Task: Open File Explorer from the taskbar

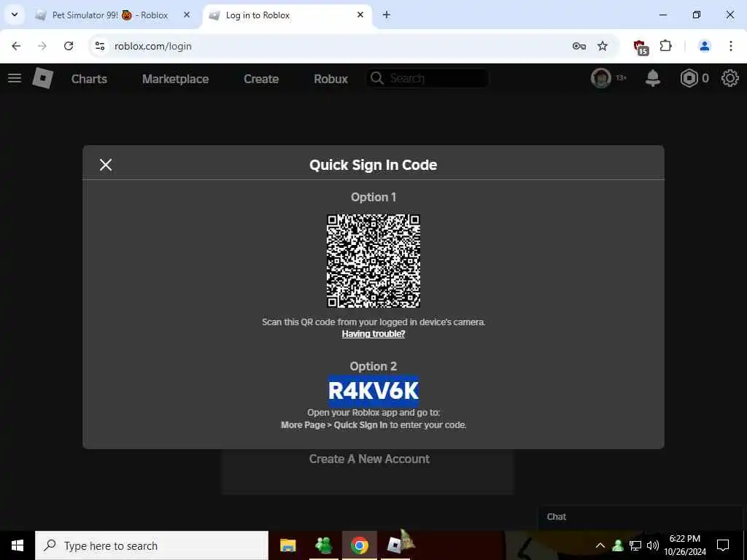Action: 287,545
